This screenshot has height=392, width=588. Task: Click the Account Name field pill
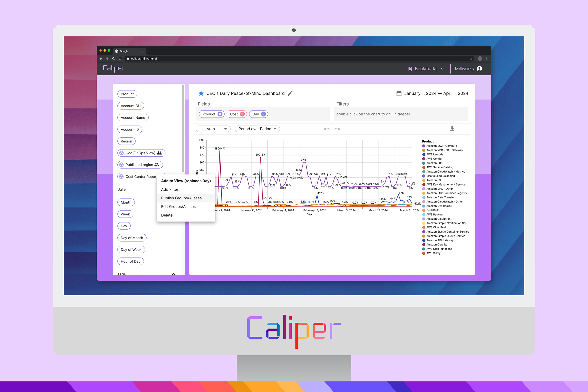[133, 118]
